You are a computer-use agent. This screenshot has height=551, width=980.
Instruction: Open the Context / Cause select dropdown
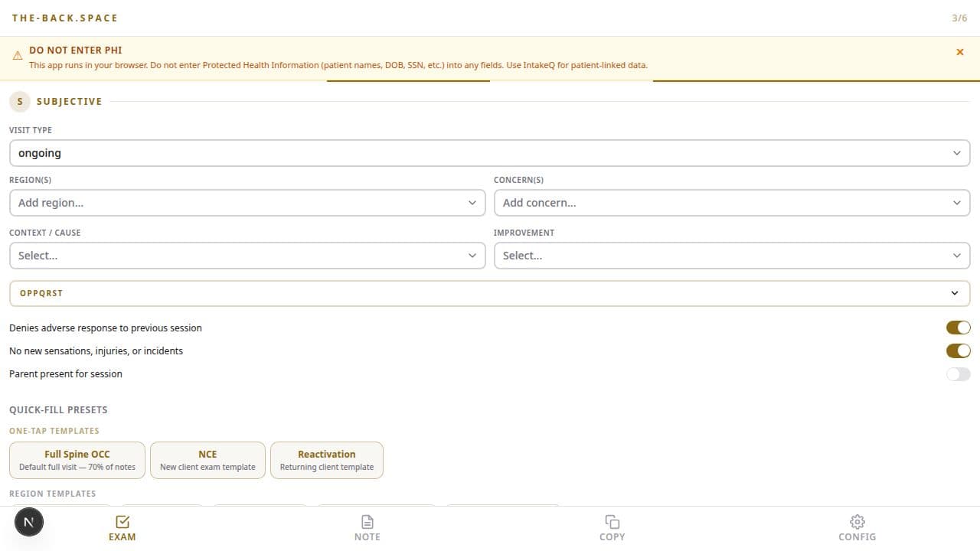pyautogui.click(x=247, y=256)
